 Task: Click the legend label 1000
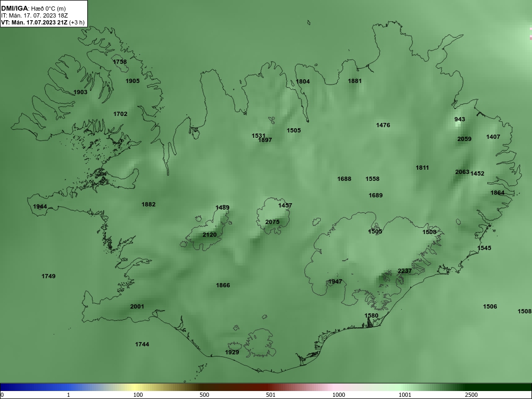click(x=338, y=395)
